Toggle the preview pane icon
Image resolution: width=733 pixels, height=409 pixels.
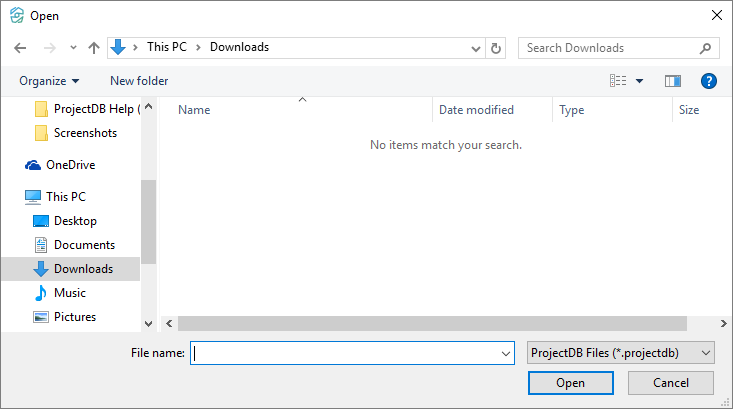tap(672, 81)
